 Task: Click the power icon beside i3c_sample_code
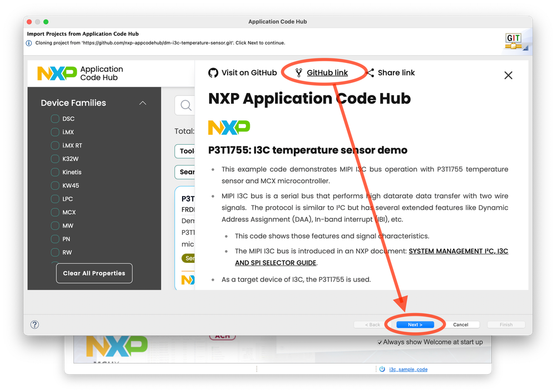[x=382, y=369]
